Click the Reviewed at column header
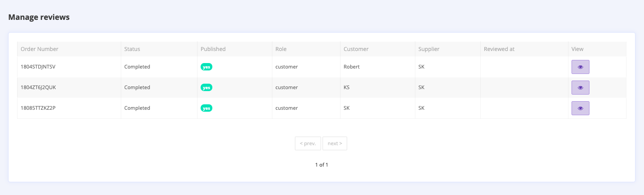 499,49
